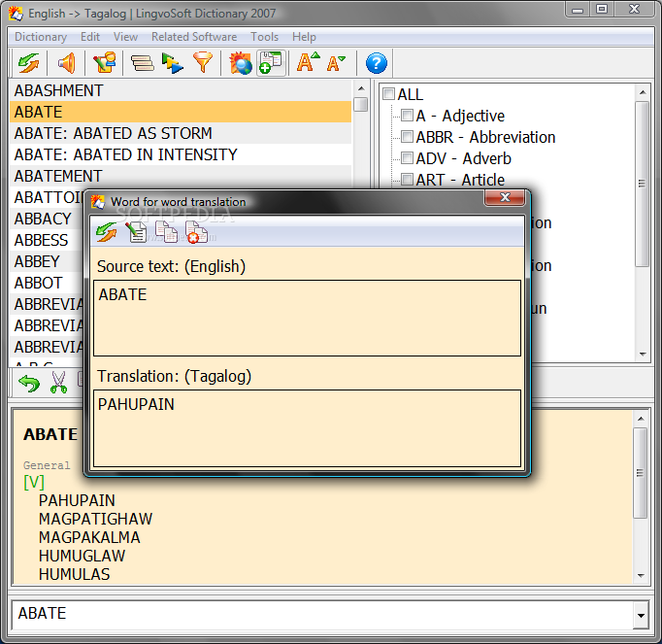Check the A - Adjective checkbox
Screen dimensions: 662x644
click(x=407, y=115)
